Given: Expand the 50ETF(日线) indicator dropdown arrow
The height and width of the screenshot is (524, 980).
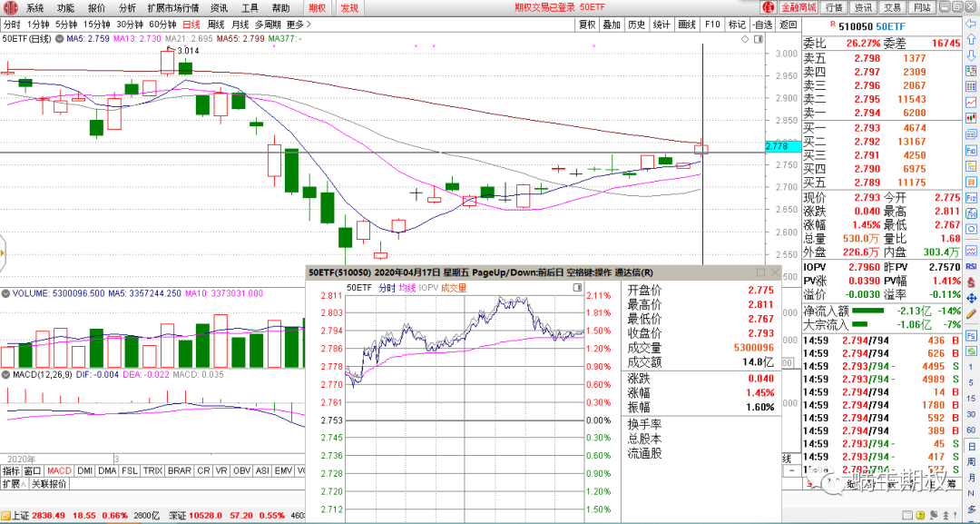Looking at the screenshot, I should point(59,39).
